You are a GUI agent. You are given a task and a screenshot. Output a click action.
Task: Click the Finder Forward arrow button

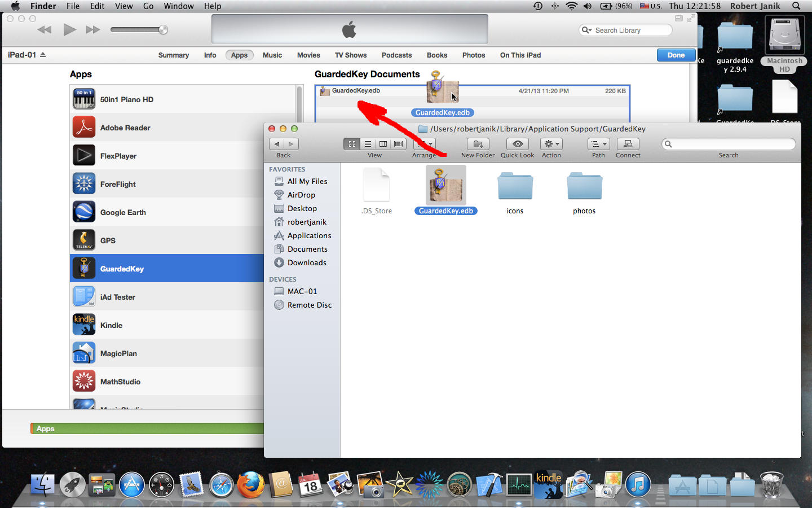[x=291, y=144]
